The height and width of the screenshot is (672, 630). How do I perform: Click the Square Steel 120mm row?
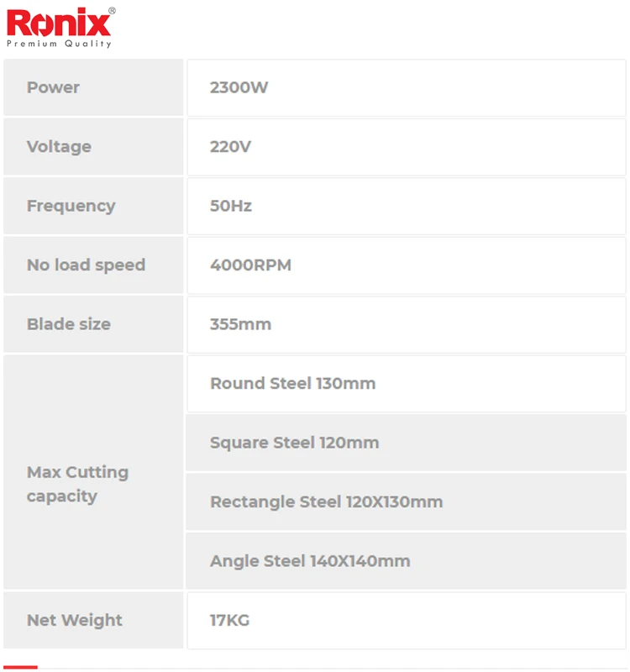coord(407,443)
